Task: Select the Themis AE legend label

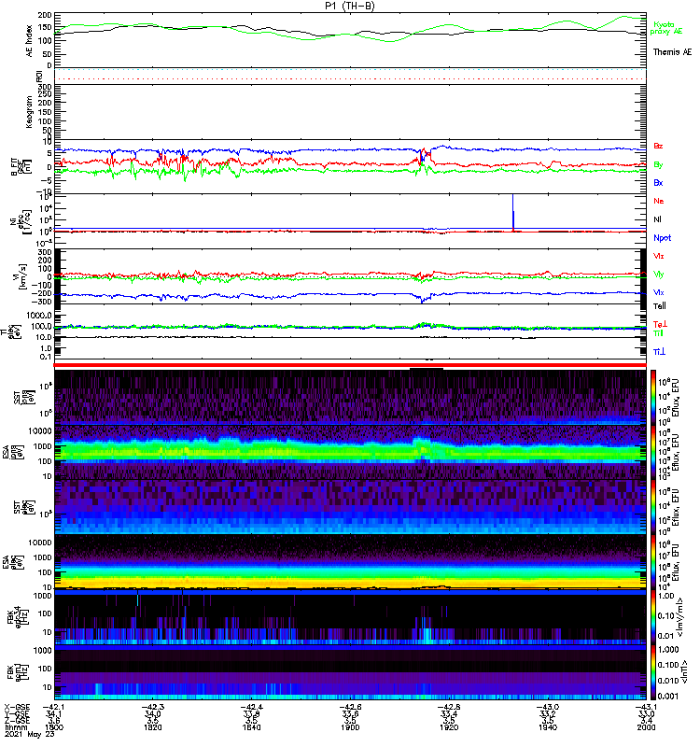Action: pos(672,52)
